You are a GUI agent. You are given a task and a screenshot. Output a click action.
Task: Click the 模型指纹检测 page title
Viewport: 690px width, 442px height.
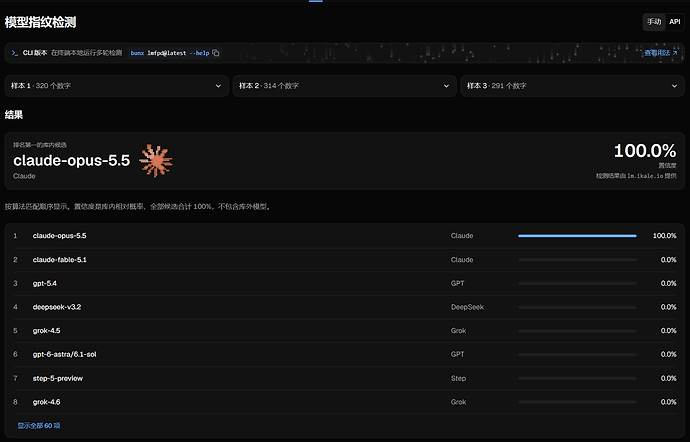pos(40,22)
